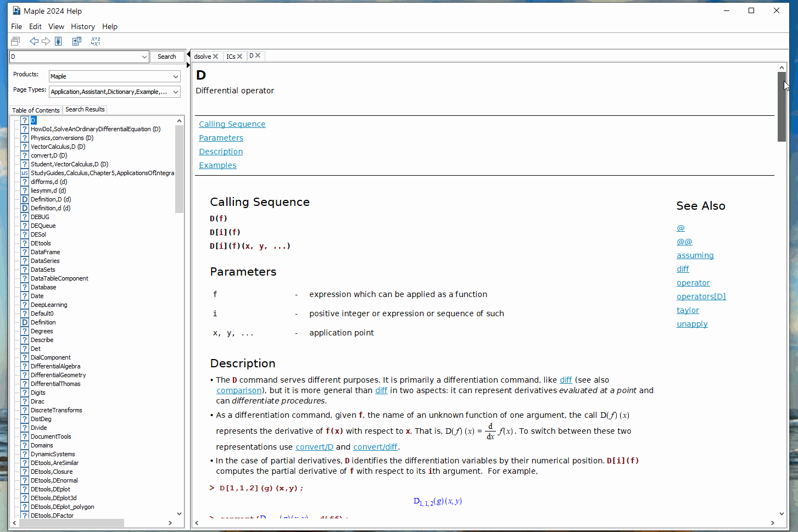Image resolution: width=798 pixels, height=532 pixels.
Task: Close the dsolve tab
Action: (x=215, y=57)
